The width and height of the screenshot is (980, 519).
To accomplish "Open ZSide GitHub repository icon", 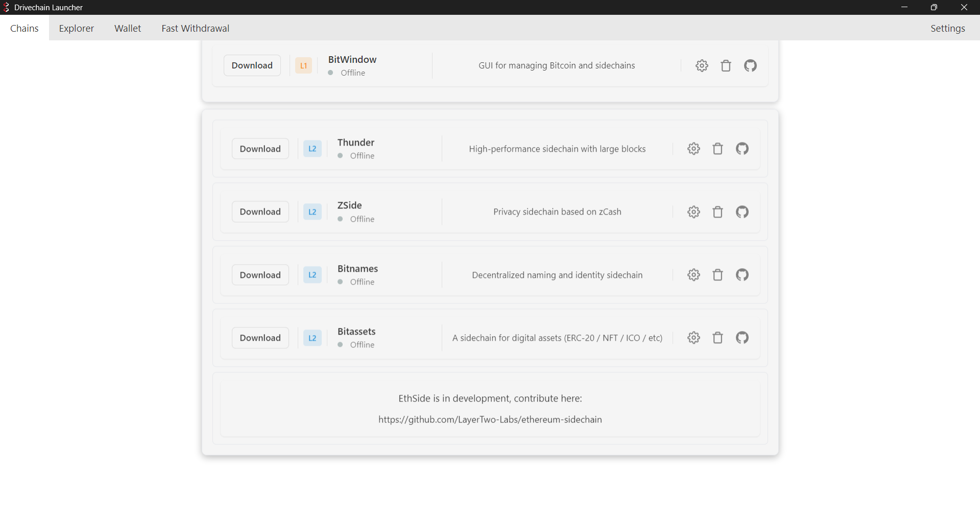I will tap(742, 211).
